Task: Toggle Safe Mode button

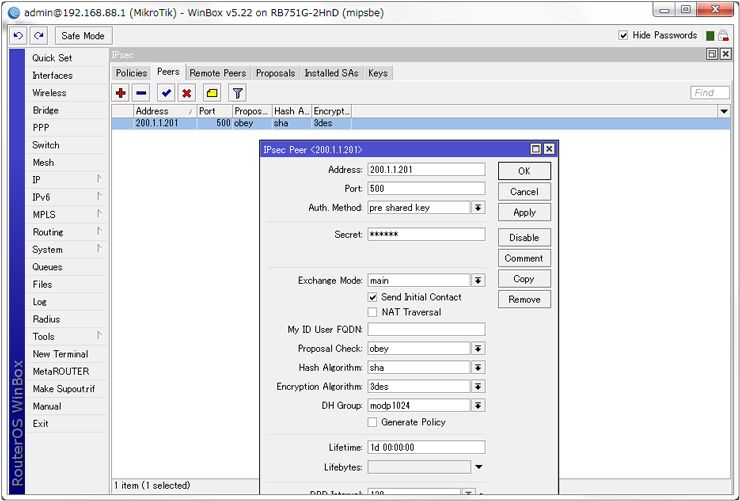Action: [83, 35]
